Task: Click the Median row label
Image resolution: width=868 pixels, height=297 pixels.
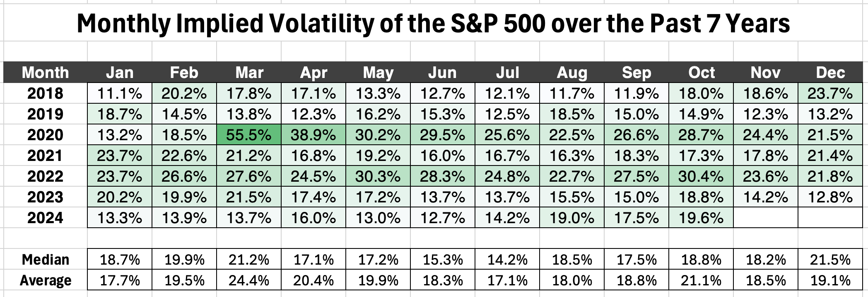Action: (x=45, y=260)
